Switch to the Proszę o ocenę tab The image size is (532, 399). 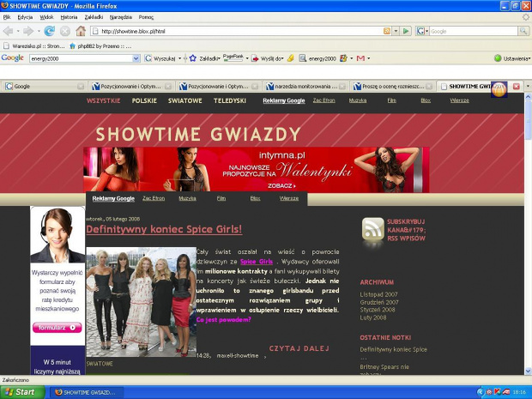click(x=392, y=86)
